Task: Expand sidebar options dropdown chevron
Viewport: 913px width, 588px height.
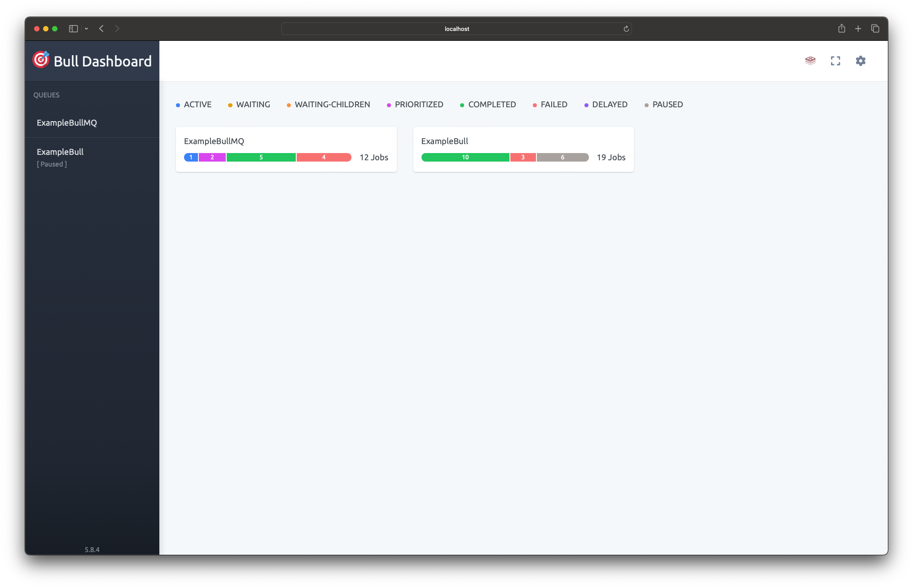Action: pos(86,29)
